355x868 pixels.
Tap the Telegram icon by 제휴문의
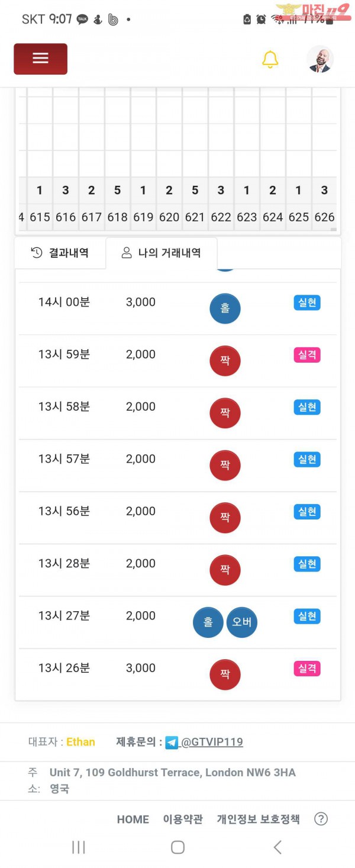172,742
